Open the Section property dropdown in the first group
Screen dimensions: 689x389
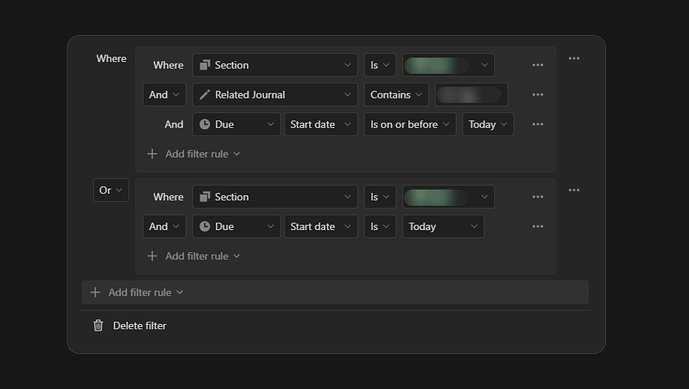275,65
